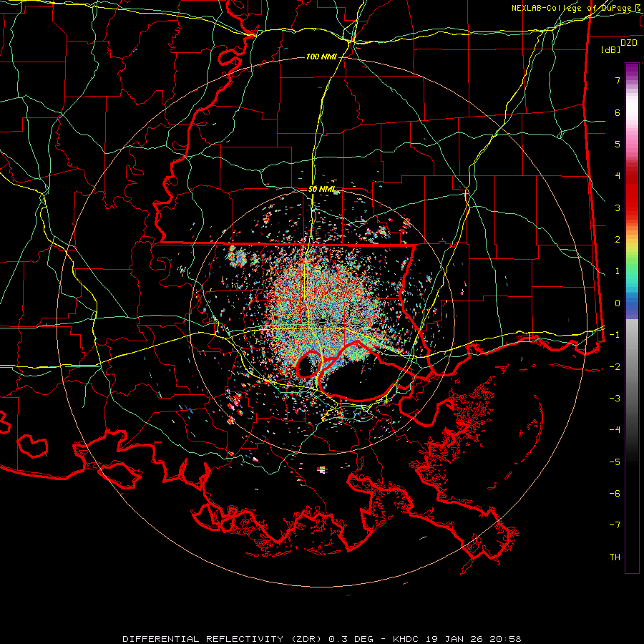Click the [dB] unit label
The width and height of the screenshot is (644, 644).
tap(610, 49)
